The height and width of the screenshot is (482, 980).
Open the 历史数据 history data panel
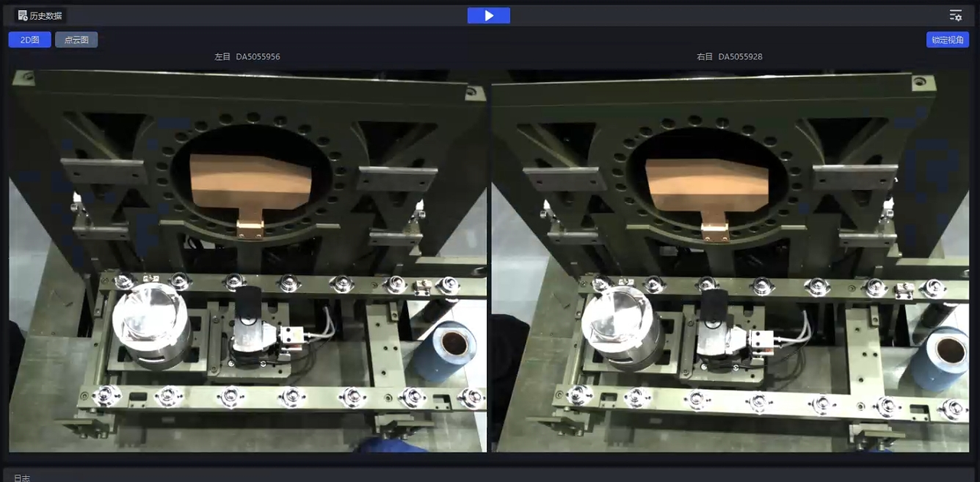click(46, 15)
